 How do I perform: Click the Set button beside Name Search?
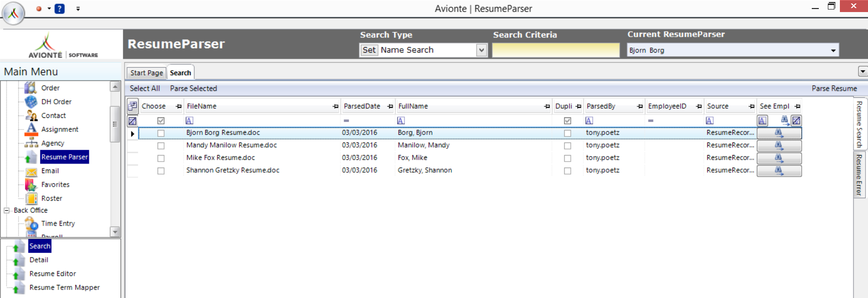369,50
